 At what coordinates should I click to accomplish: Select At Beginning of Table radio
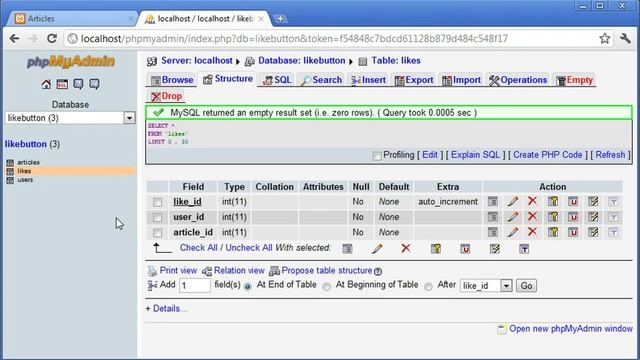click(327, 287)
